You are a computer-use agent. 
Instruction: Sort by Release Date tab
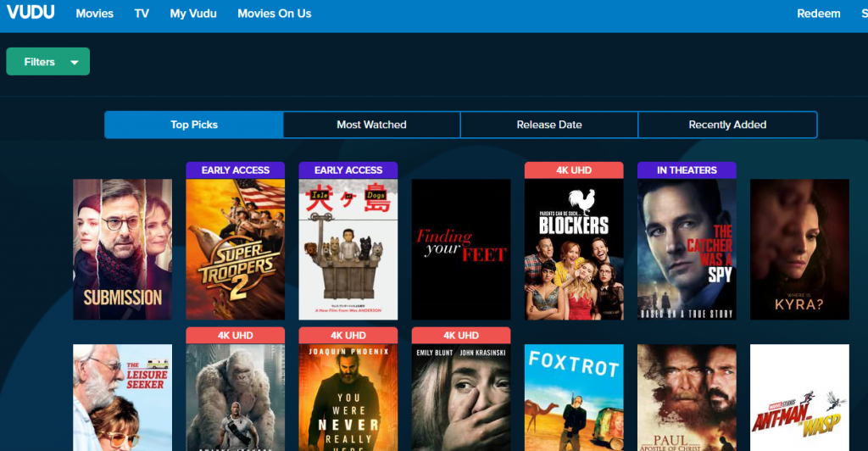click(549, 125)
